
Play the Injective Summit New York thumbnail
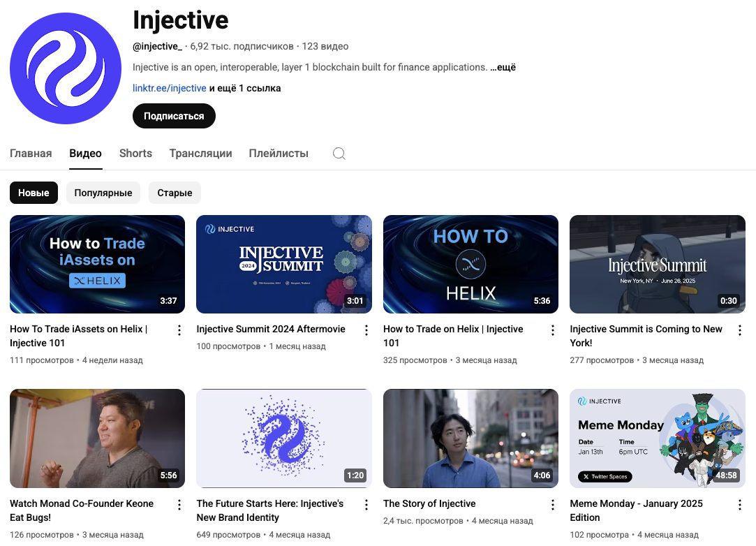(x=658, y=265)
